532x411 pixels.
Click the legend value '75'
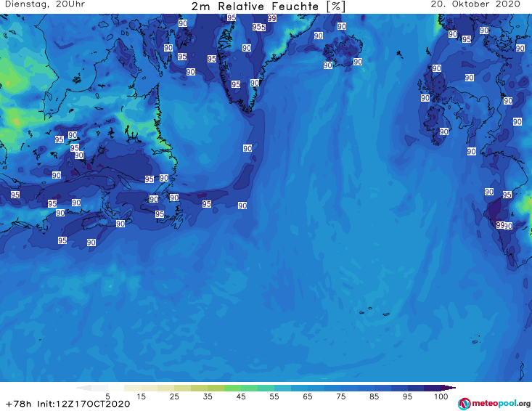[x=341, y=396]
